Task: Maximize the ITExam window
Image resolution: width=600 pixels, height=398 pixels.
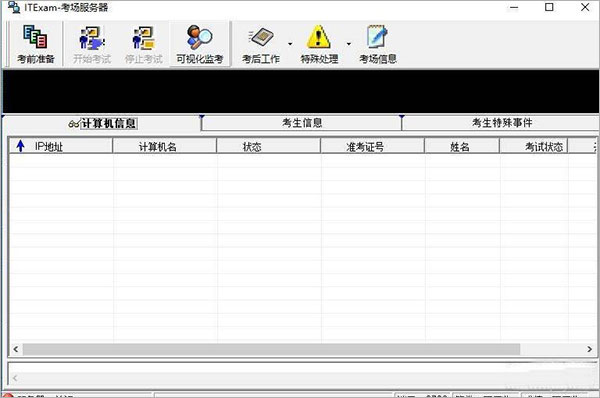Action: coord(549,7)
